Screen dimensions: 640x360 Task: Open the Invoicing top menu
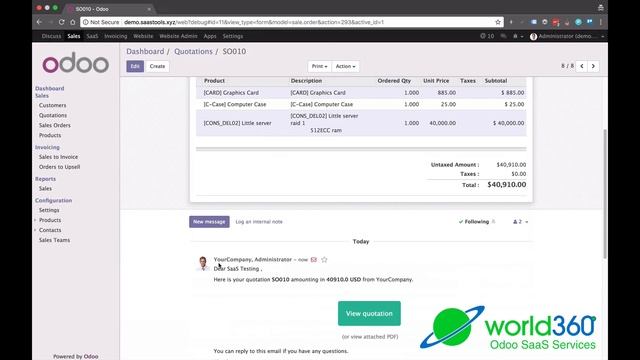pos(116,36)
